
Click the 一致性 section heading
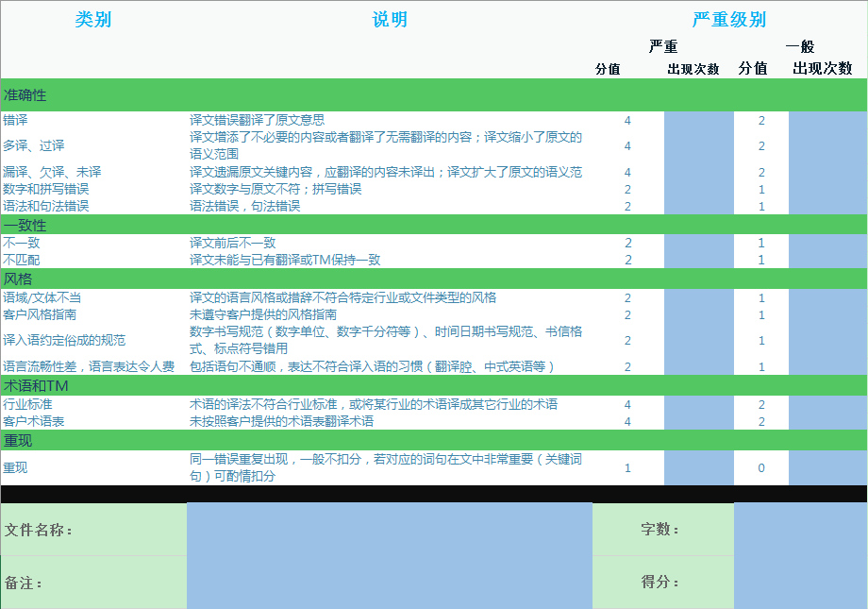pos(25,226)
